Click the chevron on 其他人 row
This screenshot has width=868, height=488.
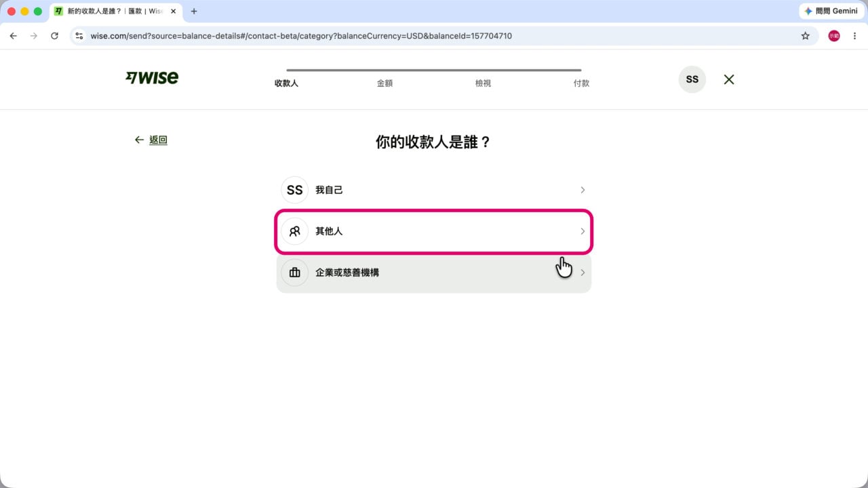tap(583, 231)
